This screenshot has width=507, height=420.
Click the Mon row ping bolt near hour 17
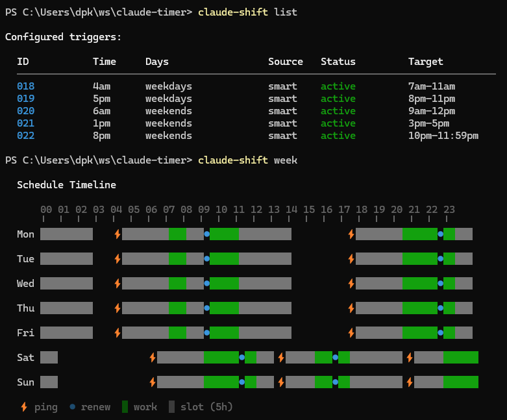tap(351, 234)
